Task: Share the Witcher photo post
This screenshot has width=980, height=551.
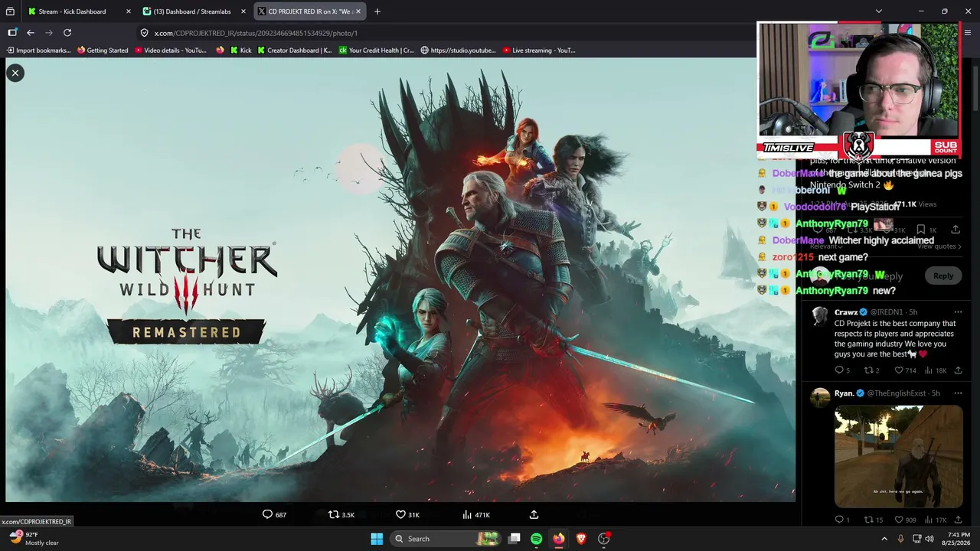Action: 534,514
